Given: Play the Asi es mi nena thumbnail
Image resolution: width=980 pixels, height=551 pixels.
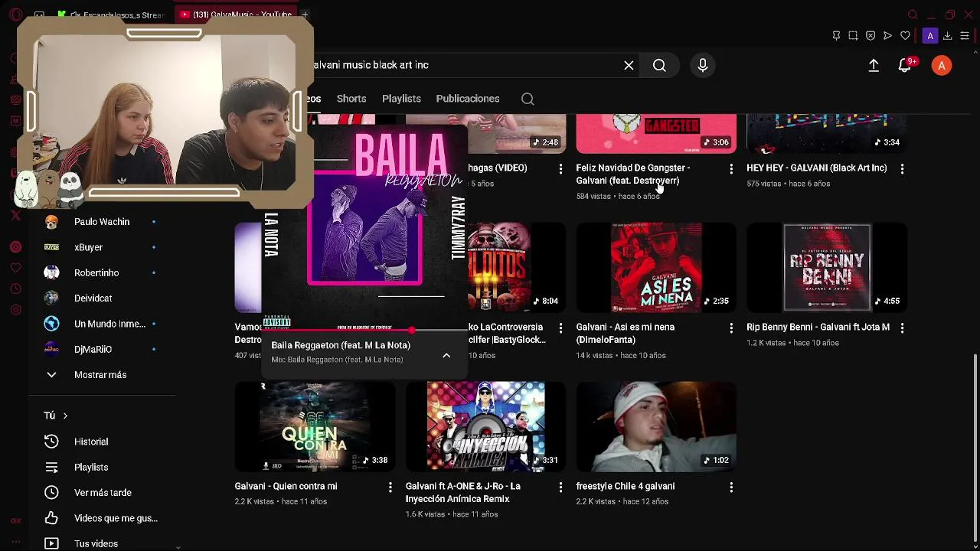Looking at the screenshot, I should [656, 268].
